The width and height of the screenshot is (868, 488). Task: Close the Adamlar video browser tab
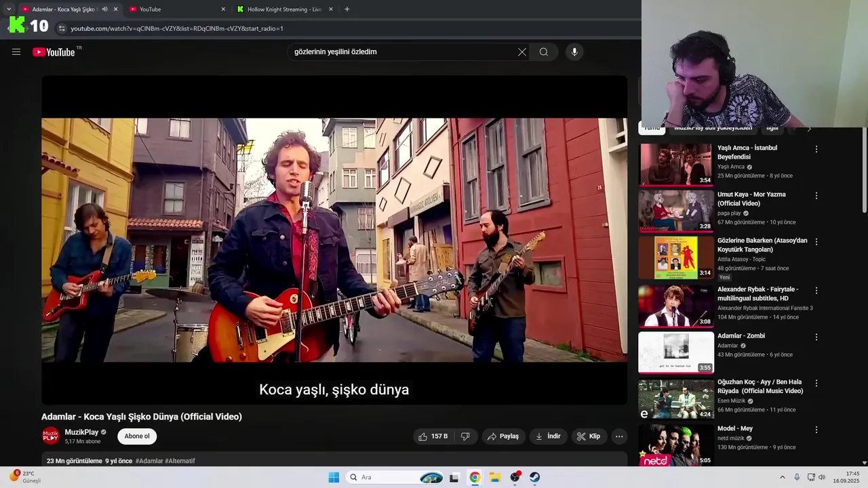click(115, 9)
